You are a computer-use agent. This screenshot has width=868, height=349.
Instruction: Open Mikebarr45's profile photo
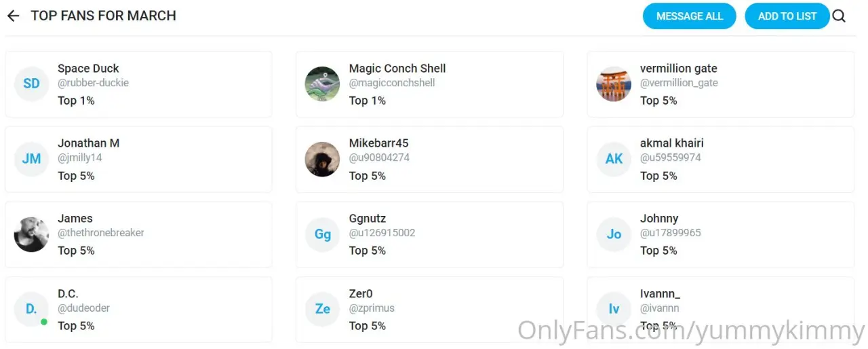(323, 159)
